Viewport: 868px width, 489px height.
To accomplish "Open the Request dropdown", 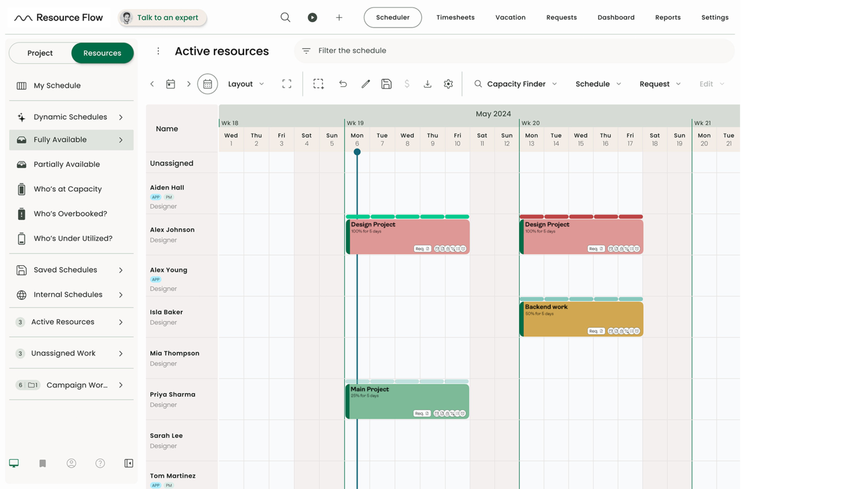I will pyautogui.click(x=660, y=84).
